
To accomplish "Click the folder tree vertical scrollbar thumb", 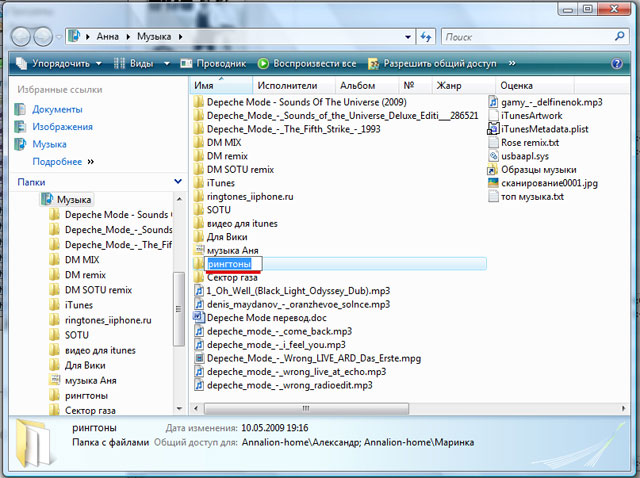I will coord(178,309).
